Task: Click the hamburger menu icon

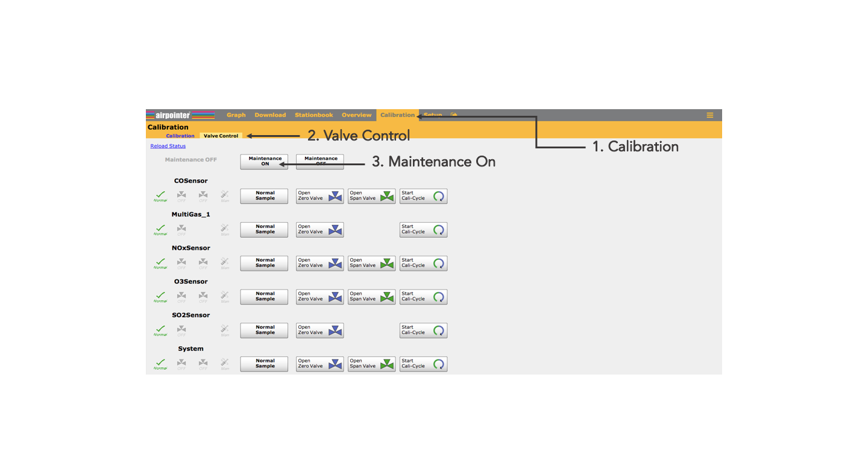Action: 709,115
